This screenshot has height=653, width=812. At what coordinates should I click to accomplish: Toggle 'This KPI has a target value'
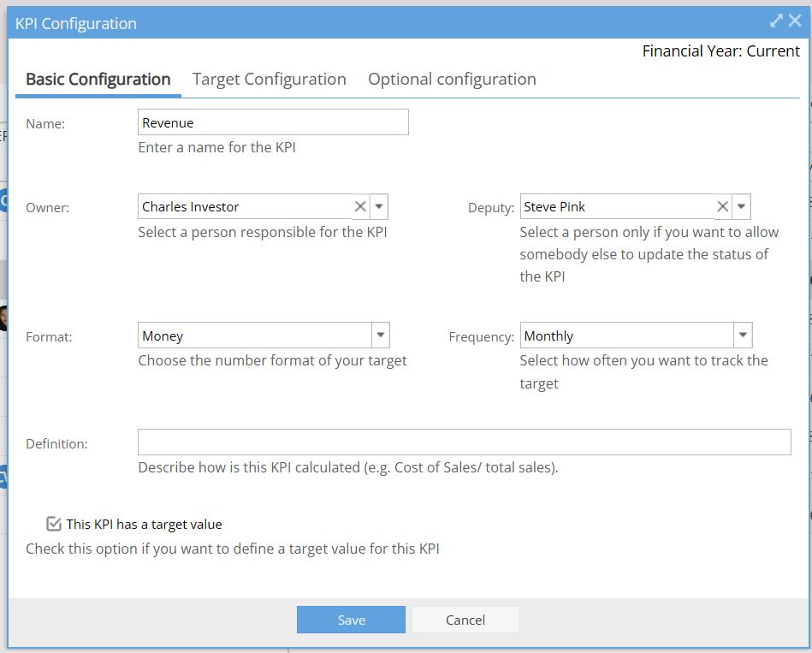point(54,524)
